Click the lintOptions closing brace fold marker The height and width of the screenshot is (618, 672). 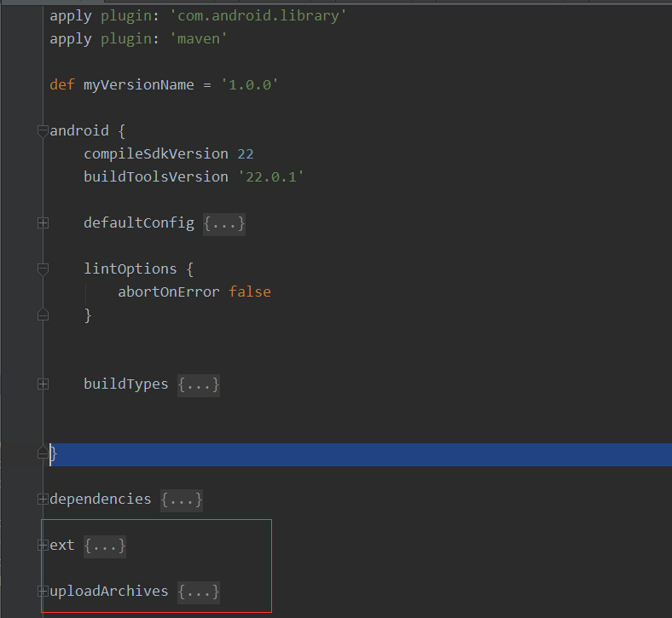click(43, 315)
